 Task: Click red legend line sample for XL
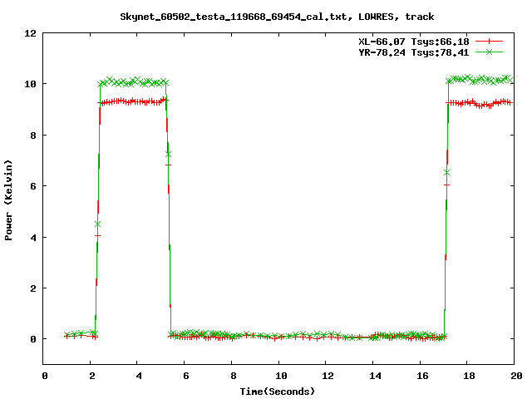tap(489, 42)
